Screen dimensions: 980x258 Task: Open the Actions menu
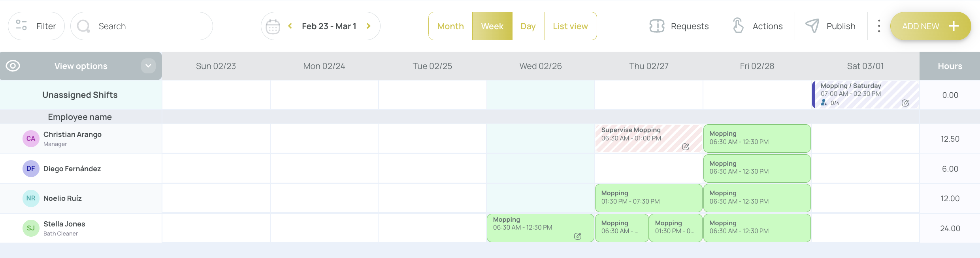coord(758,26)
